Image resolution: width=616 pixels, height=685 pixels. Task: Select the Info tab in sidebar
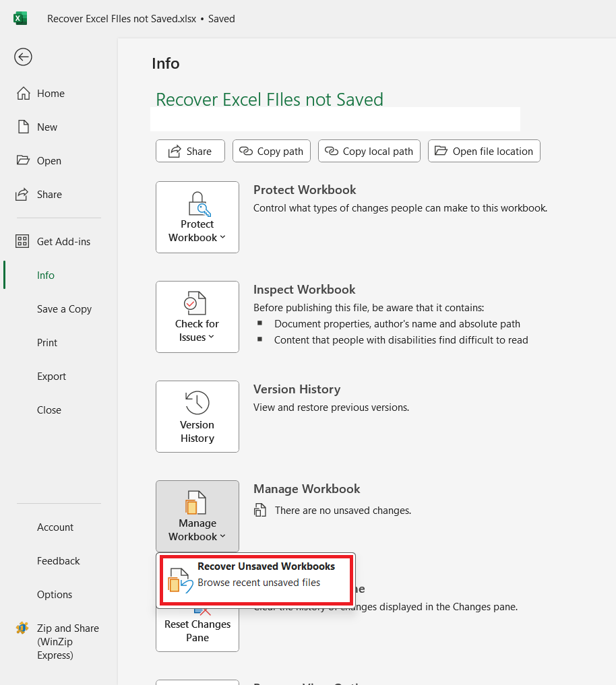point(45,275)
